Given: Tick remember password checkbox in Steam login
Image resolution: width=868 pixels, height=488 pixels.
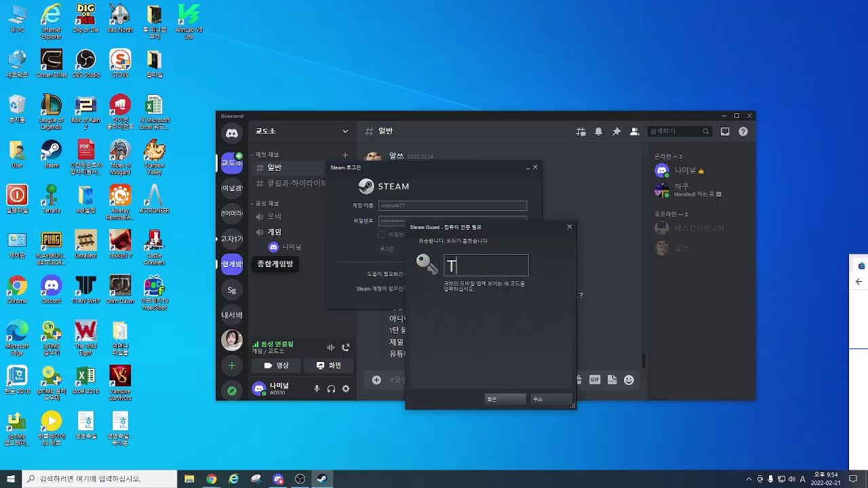Looking at the screenshot, I should tap(382, 234).
